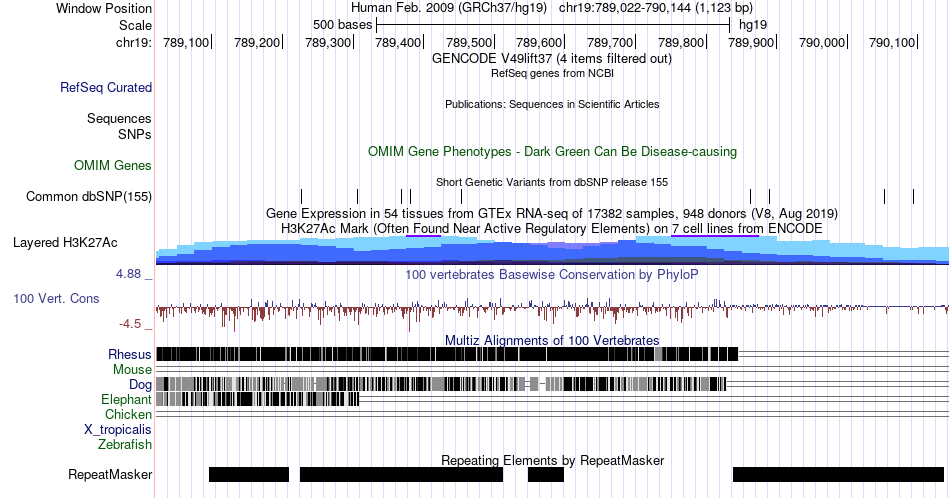Click the hg19 label beside scale bar
The image size is (950, 498).
pos(753,25)
